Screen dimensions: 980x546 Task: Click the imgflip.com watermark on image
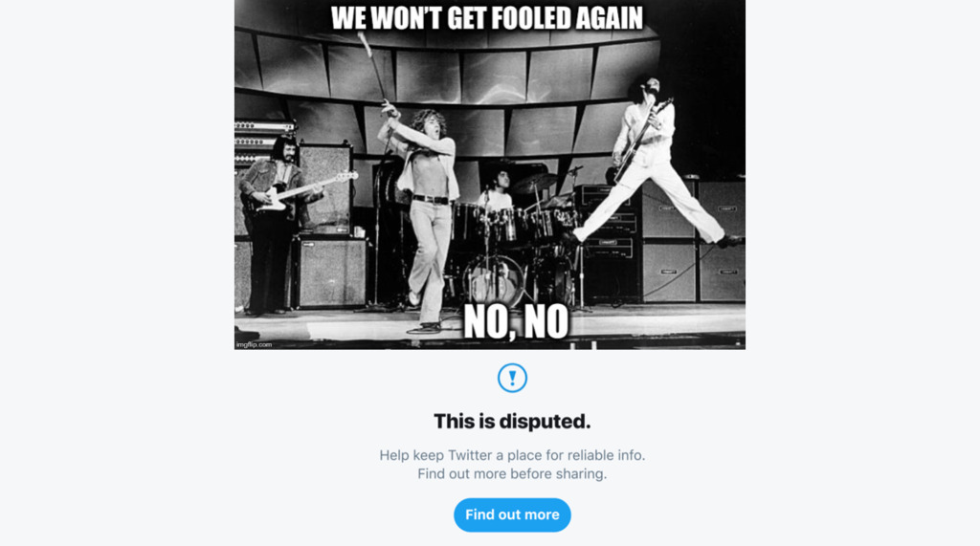point(255,343)
